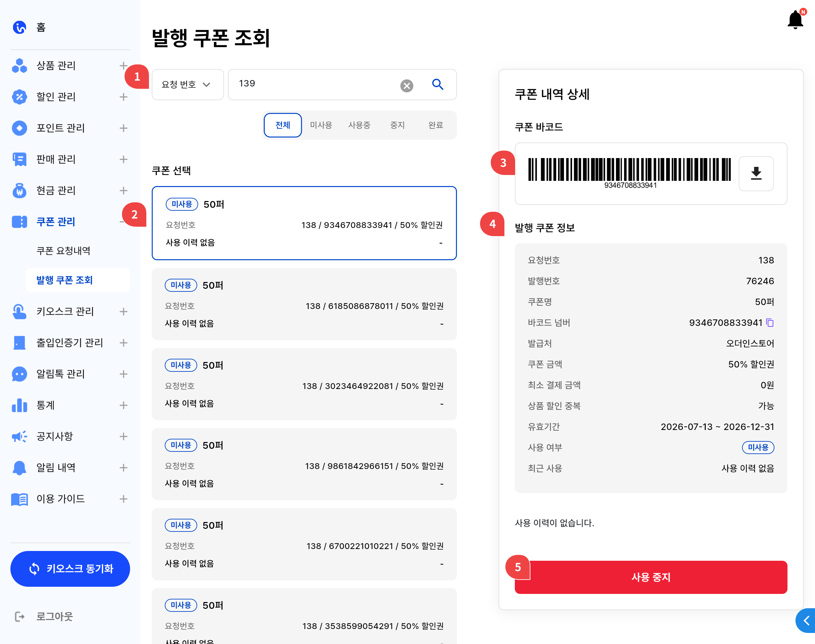Collapse the side panel with blue arrow
Image resolution: width=815 pixels, height=644 pixels.
click(x=806, y=621)
